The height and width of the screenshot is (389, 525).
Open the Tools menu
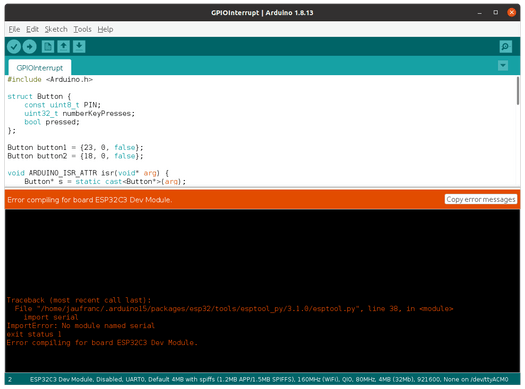[x=82, y=29]
